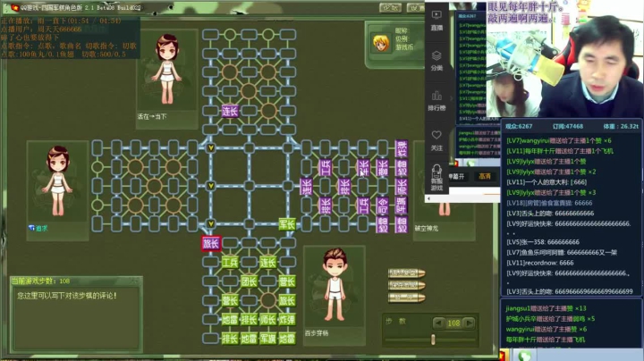Open the 论坛 forum button
The width and height of the screenshot is (644, 361).
pyautogui.click(x=390, y=8)
